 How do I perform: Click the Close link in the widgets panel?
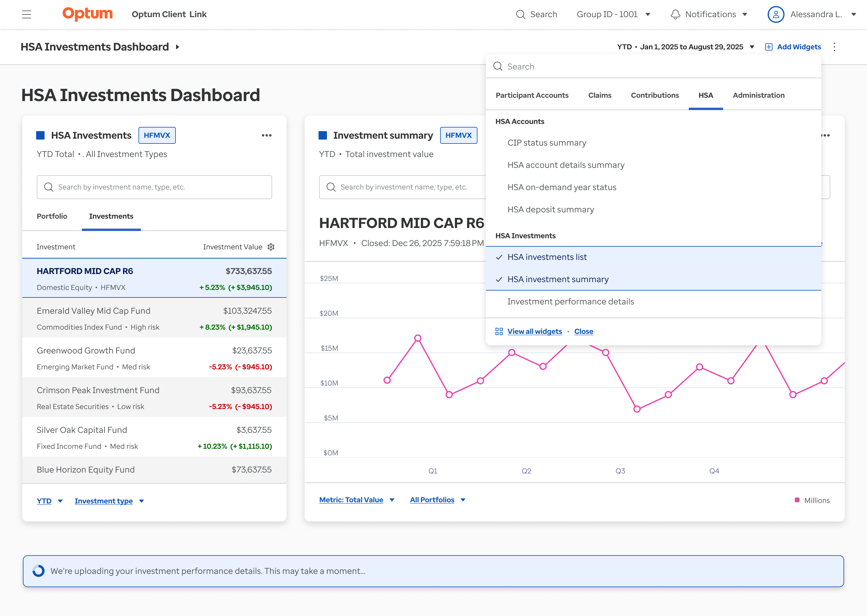click(x=583, y=331)
